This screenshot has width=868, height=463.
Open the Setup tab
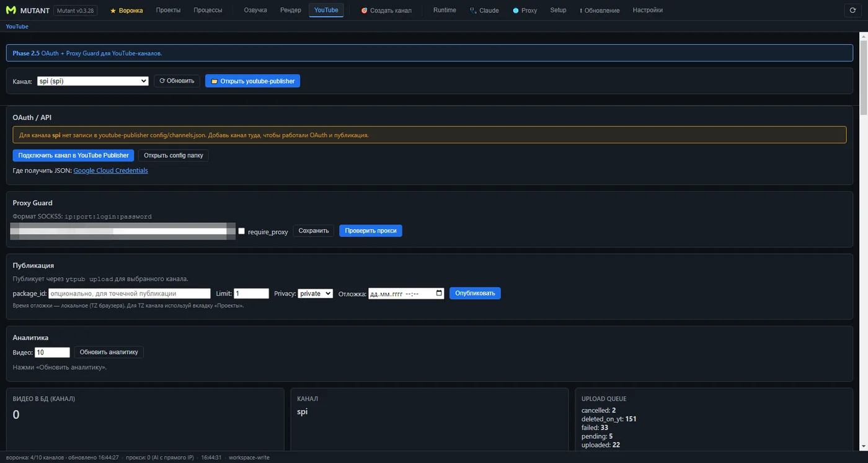coord(558,11)
